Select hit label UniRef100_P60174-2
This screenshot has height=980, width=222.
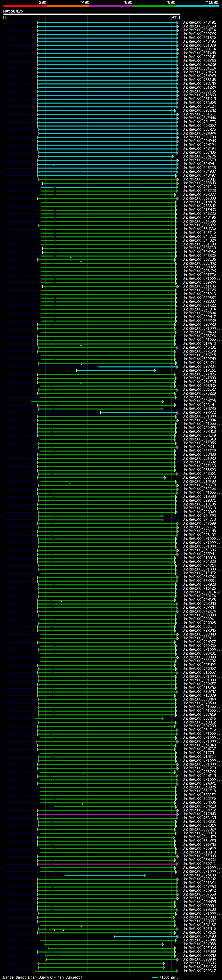point(201,592)
